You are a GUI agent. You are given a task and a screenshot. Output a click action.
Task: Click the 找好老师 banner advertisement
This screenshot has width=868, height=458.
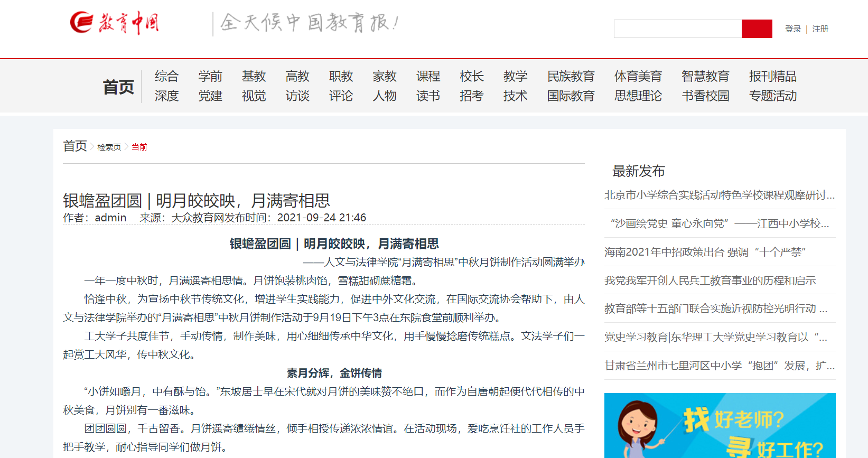(720, 425)
